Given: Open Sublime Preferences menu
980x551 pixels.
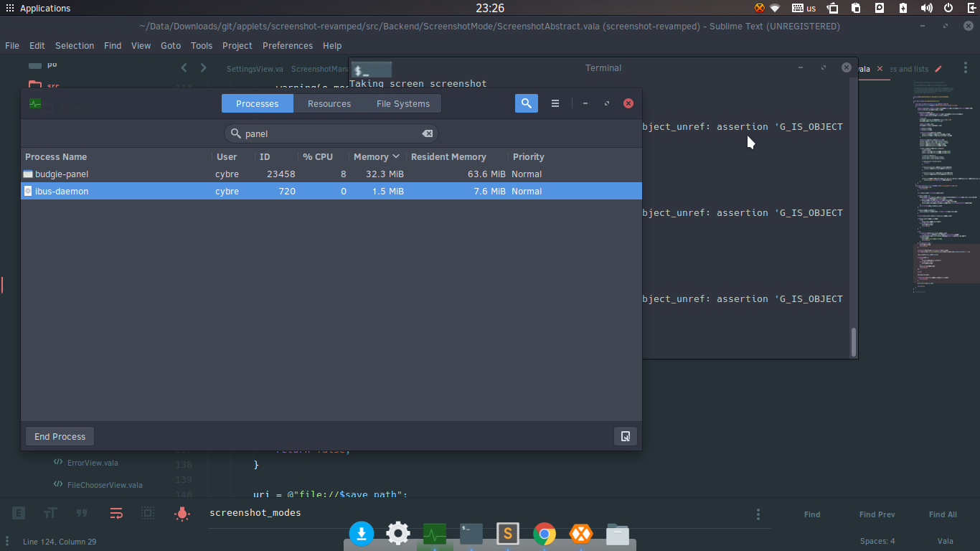Looking at the screenshot, I should pyautogui.click(x=288, y=45).
